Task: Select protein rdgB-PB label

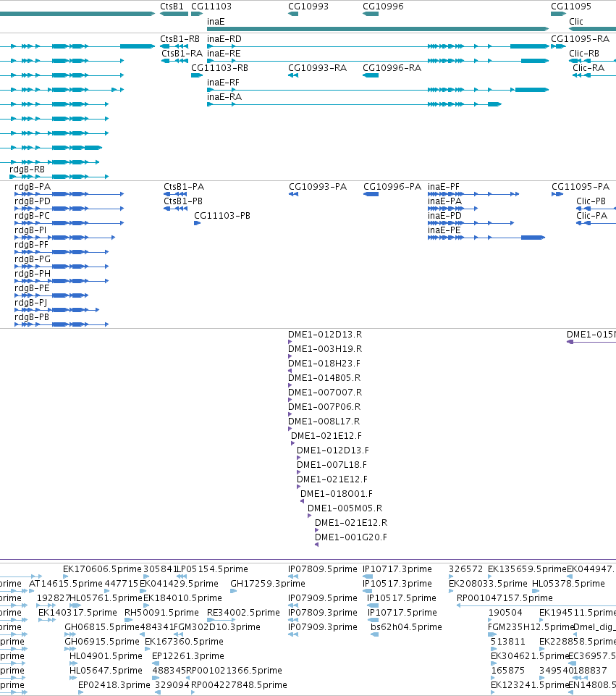Action: (31, 317)
